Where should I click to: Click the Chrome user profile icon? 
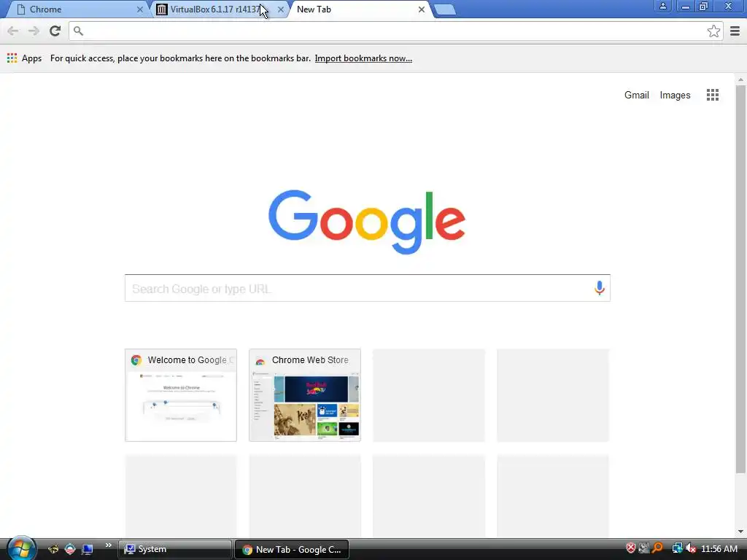click(662, 6)
